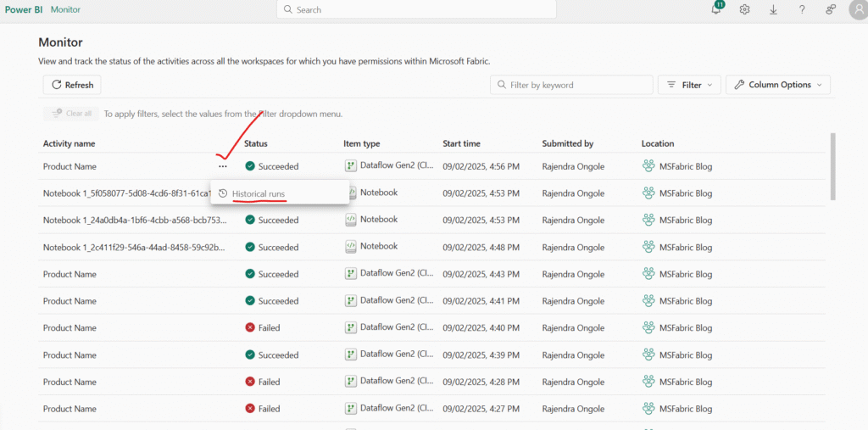Click the download icon in header
Viewport: 868px width, 430px height.
click(773, 9)
